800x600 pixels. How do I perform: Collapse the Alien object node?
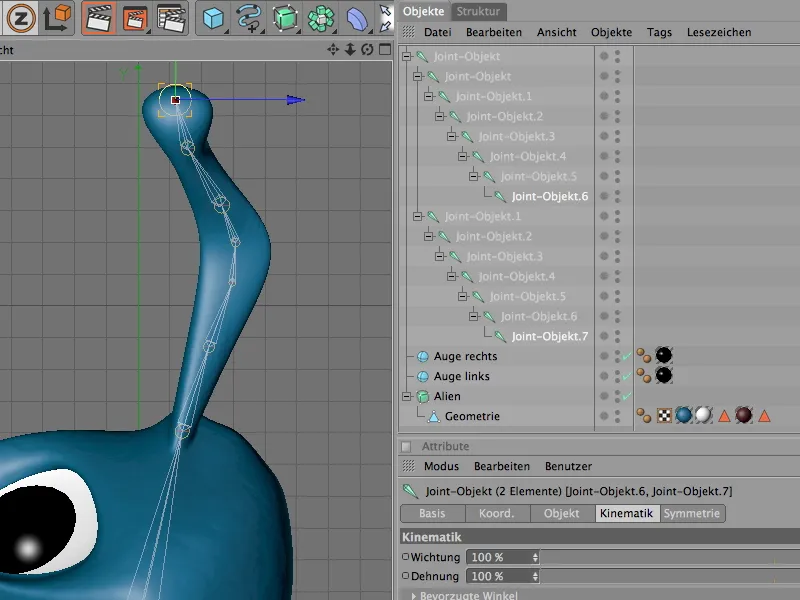point(407,396)
